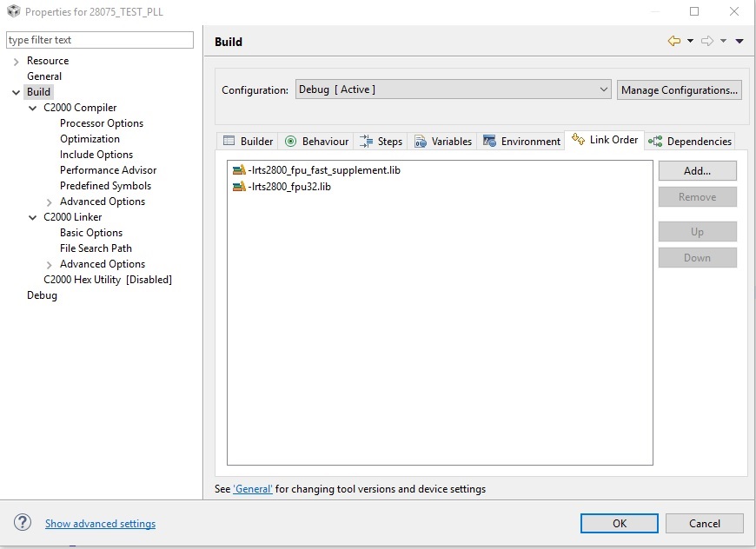Click the help question mark icon
This screenshot has width=756, height=549.
click(23, 522)
